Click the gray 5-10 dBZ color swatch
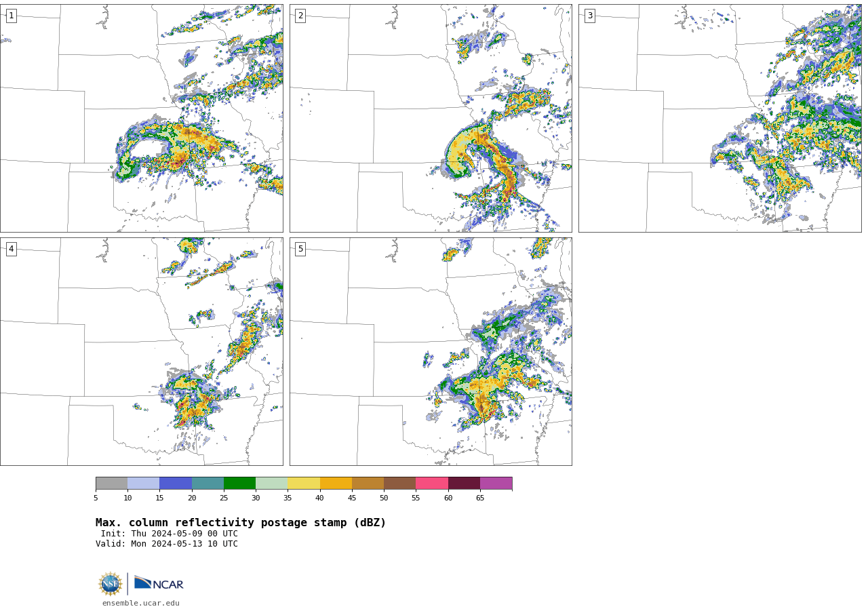 pyautogui.click(x=111, y=484)
